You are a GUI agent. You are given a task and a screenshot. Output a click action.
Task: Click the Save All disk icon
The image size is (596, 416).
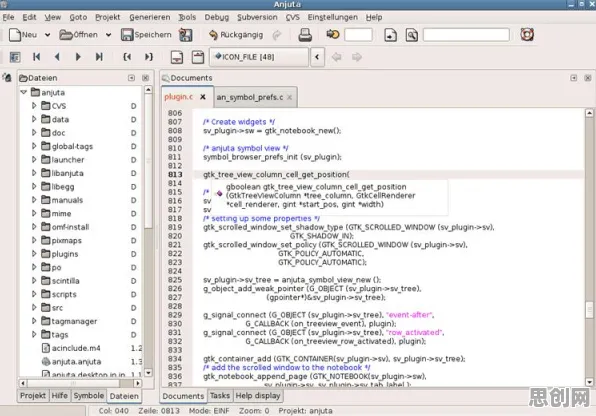pos(185,35)
